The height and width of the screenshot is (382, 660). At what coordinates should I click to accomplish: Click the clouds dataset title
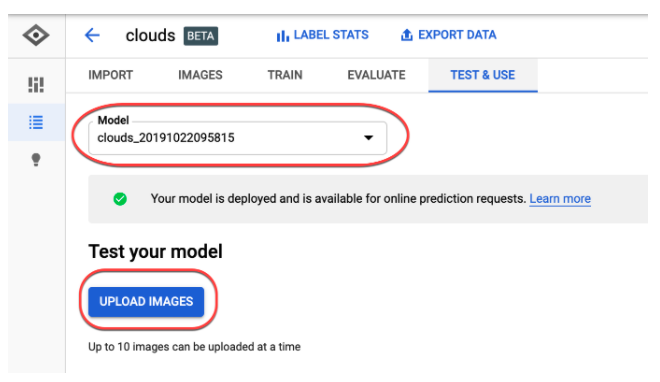point(150,35)
